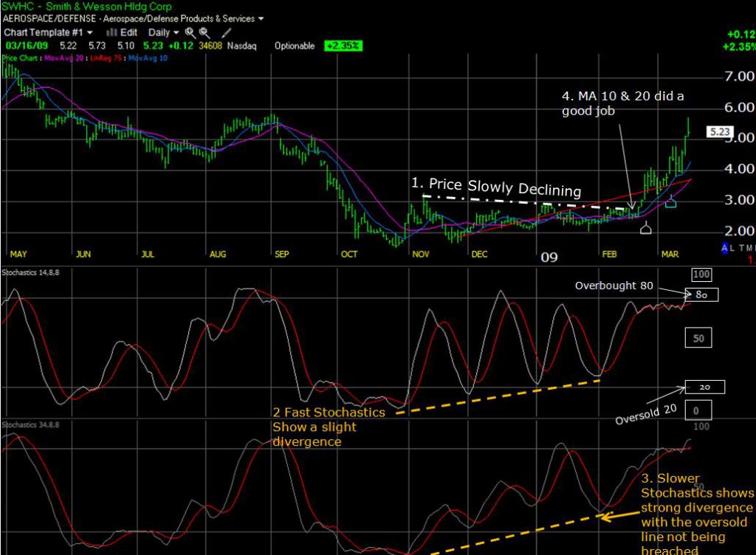The height and width of the screenshot is (555, 756).
Task: Click the Optionable label
Action: [x=294, y=45]
